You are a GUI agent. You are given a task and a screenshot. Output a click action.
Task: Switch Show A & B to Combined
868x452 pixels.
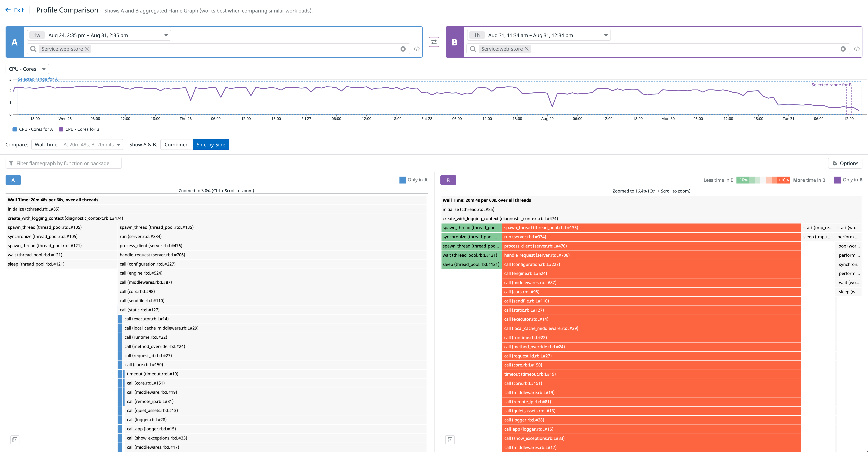click(176, 144)
